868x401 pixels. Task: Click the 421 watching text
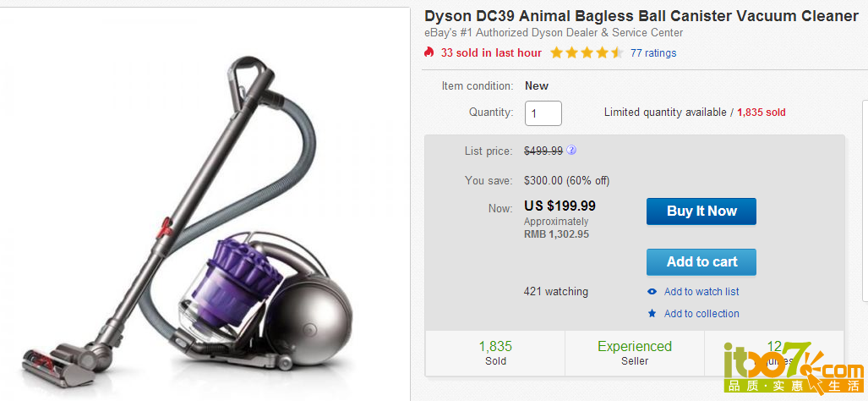click(556, 291)
